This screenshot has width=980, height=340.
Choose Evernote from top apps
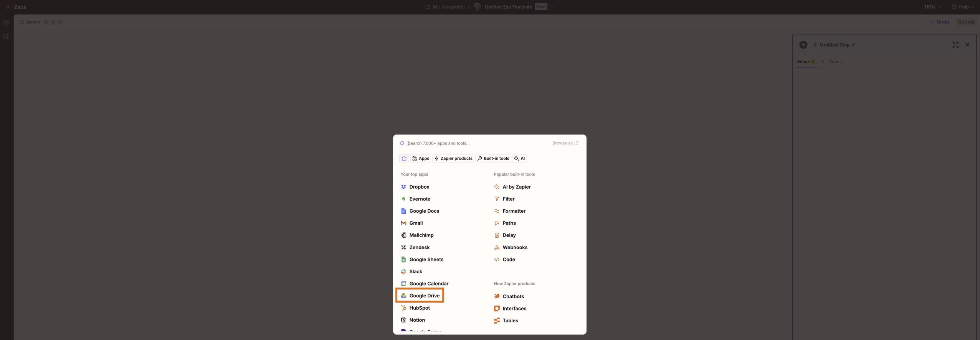pos(415,199)
